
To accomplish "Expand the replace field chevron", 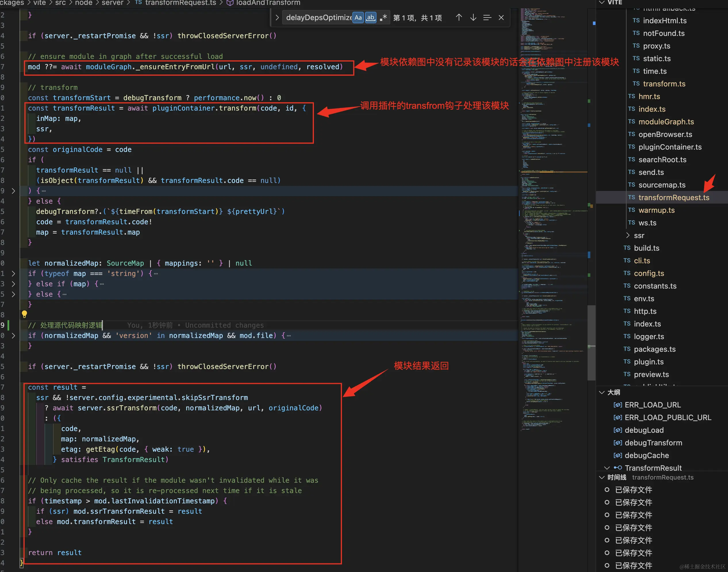I will 277,18.
